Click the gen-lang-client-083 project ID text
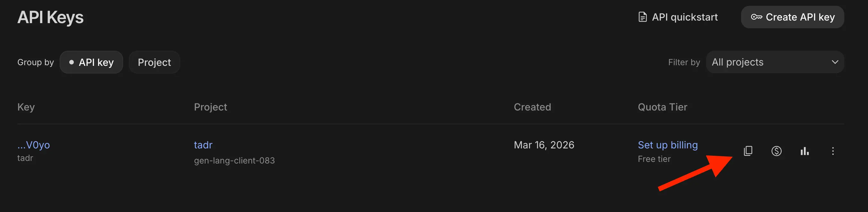This screenshot has height=212, width=868. [234, 160]
